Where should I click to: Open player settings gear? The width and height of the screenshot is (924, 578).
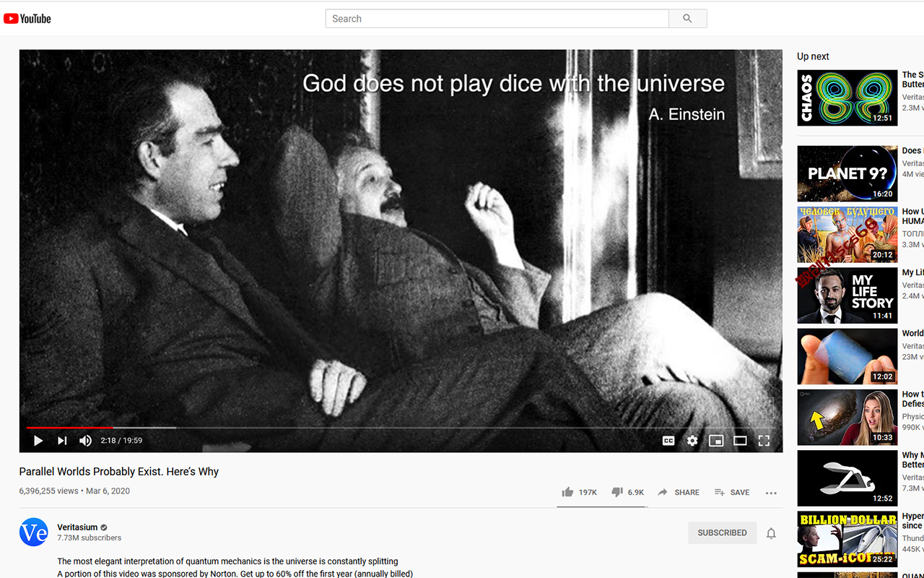click(x=692, y=441)
